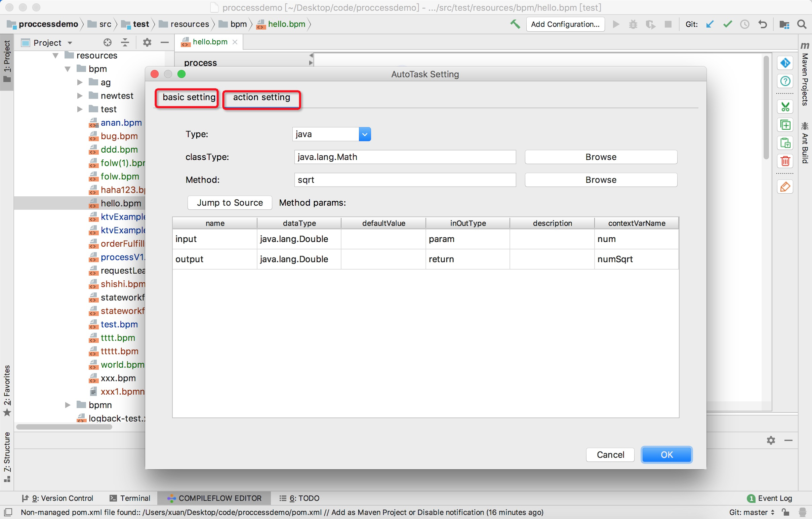Screen dimensions: 812x519
Task: Click the build project hammer icon
Action: (x=515, y=24)
